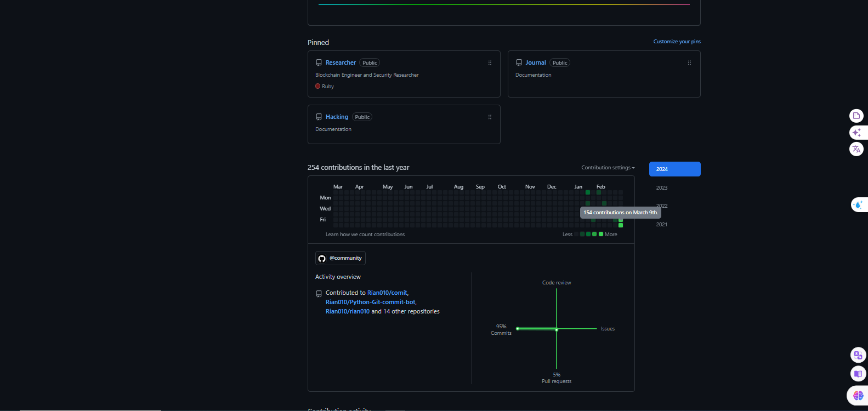
Task: Click the bottom bright green contribution cell
Action: pyautogui.click(x=621, y=225)
